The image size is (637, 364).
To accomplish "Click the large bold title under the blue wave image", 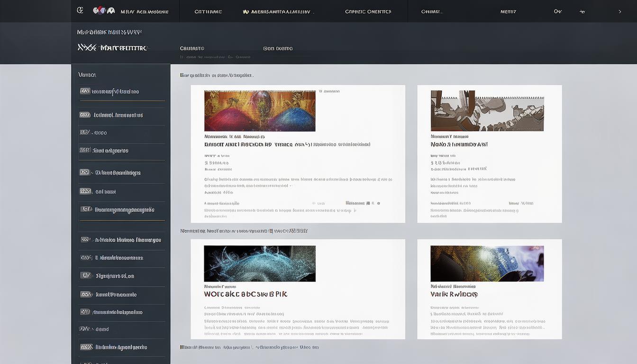I will (x=246, y=294).
